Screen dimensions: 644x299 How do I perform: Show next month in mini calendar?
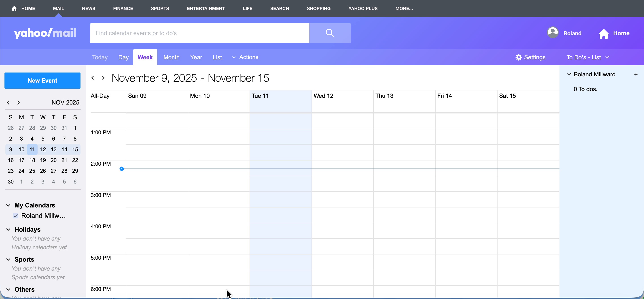click(18, 103)
